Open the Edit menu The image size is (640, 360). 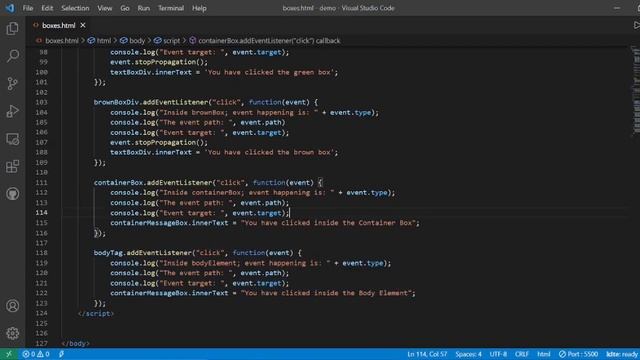tap(47, 8)
